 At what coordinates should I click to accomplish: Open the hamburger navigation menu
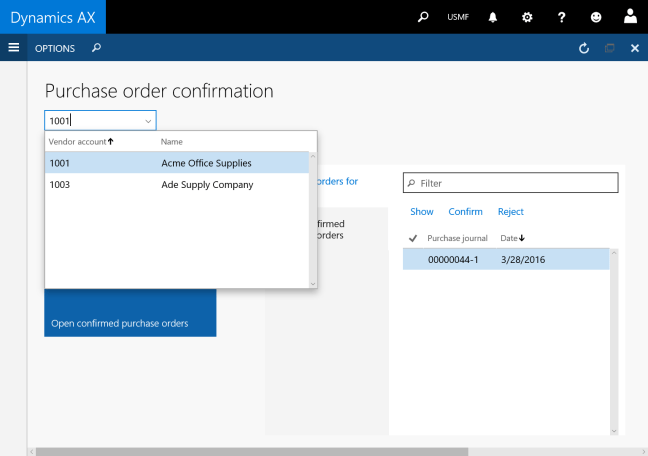point(14,47)
